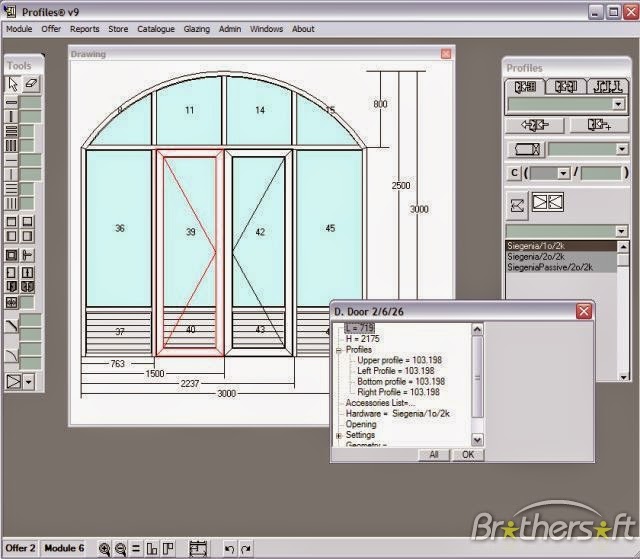
Task: Open the top profile dropdown in the Profiles panel
Action: coord(618,104)
